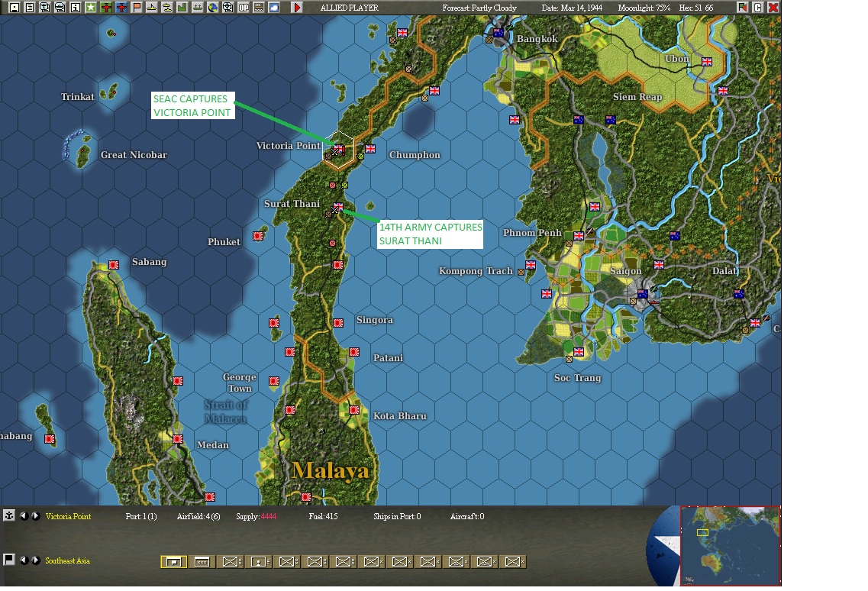Click the 'Hex: 51 66' text
The image size is (868, 591).
[695, 8]
